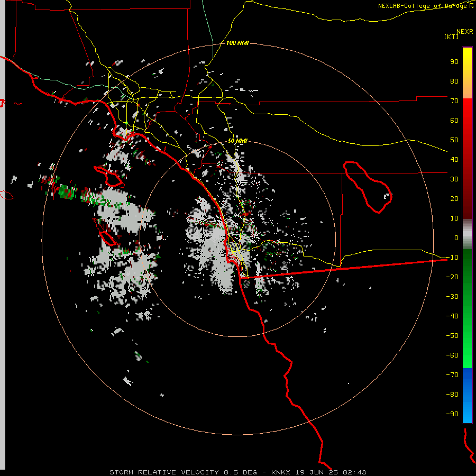Click the [KT] units label
Screen dimensions: 476x476
point(452,36)
